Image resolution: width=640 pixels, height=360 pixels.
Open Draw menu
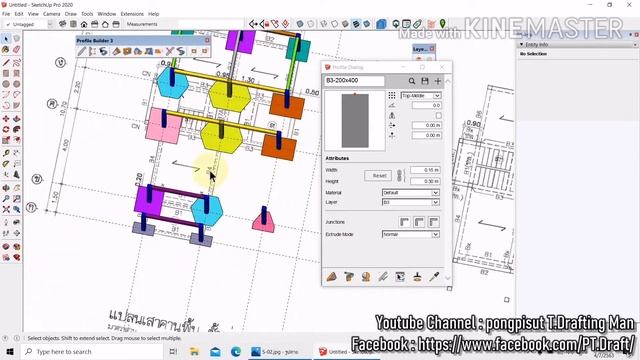[71, 14]
